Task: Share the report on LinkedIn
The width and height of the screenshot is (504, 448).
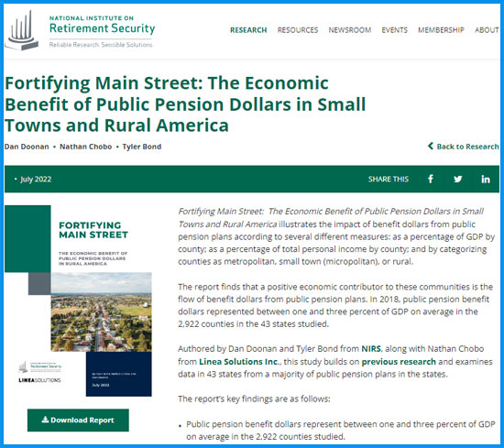Action: (x=486, y=179)
